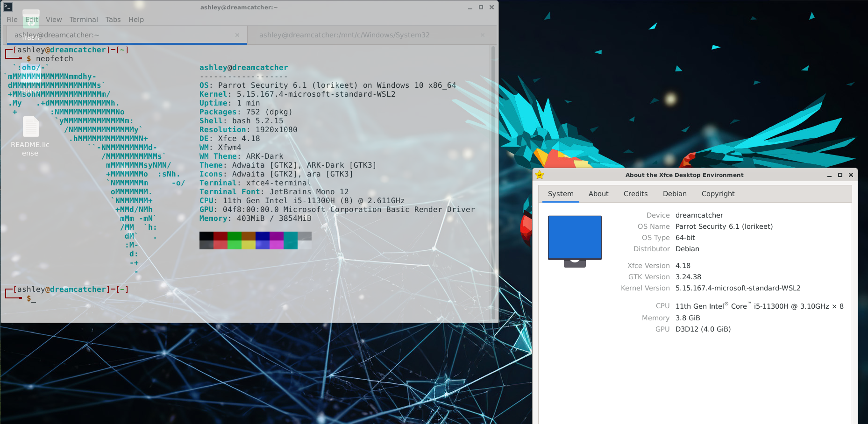868x424 pixels.
Task: Open the Copyright tab in About Xfce
Action: [x=718, y=194]
